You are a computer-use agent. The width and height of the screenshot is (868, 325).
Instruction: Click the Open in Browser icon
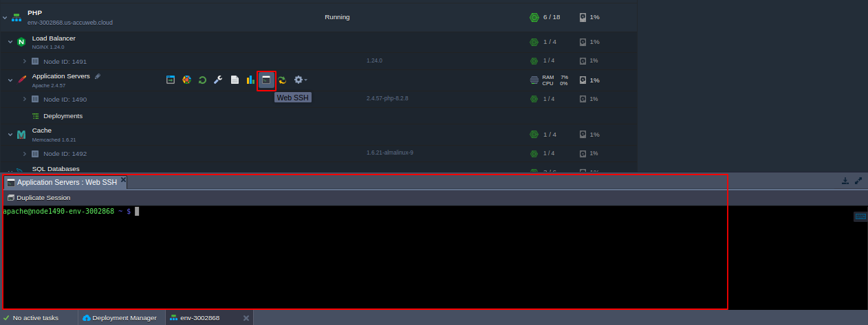[170, 80]
